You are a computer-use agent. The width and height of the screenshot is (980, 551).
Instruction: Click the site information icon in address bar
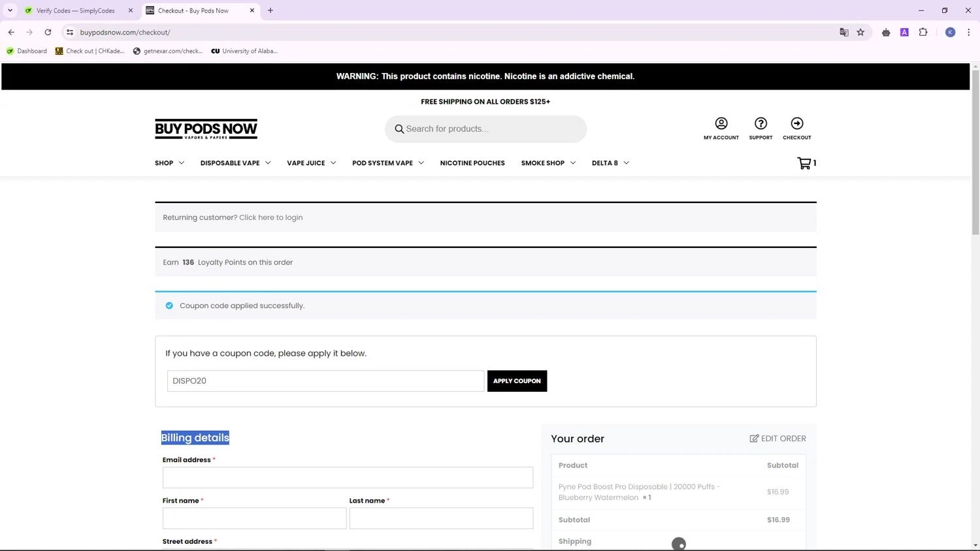coord(70,32)
